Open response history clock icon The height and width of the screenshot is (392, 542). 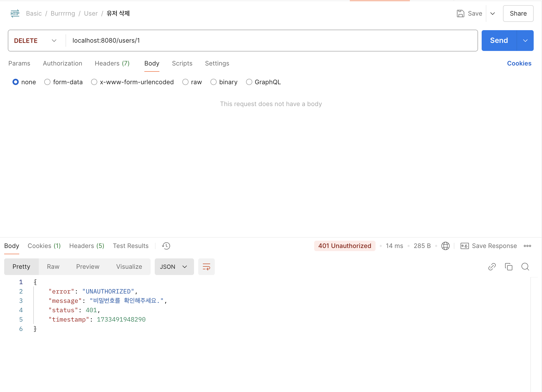coord(166,246)
